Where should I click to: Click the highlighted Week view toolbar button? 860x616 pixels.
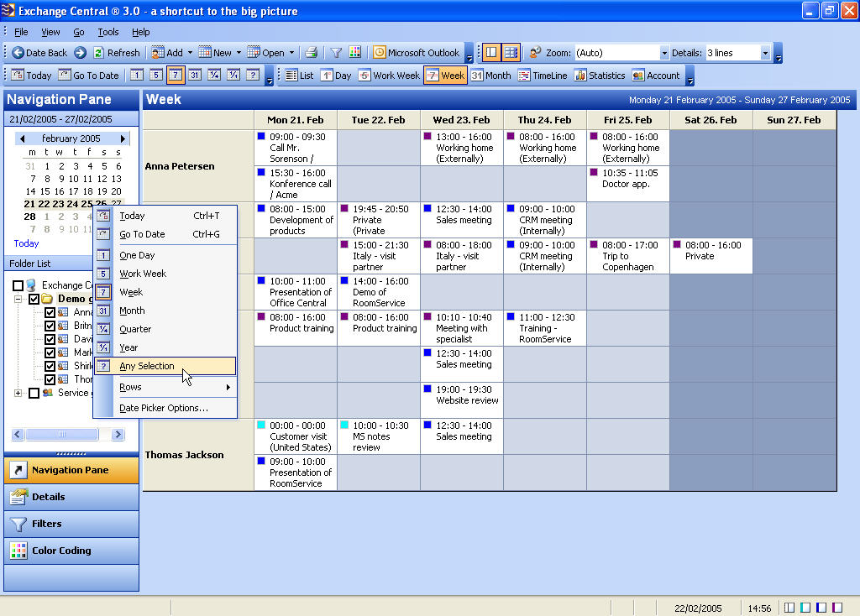tap(445, 75)
